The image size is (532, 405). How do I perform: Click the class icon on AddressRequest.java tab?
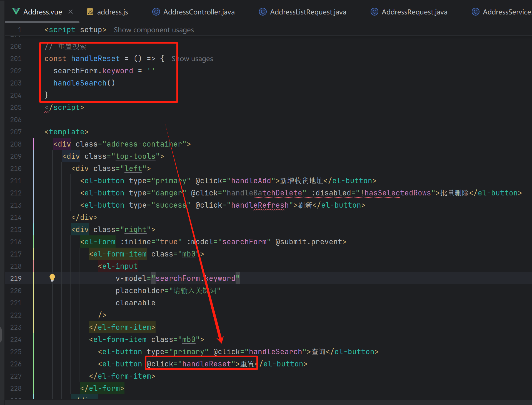tap(374, 12)
